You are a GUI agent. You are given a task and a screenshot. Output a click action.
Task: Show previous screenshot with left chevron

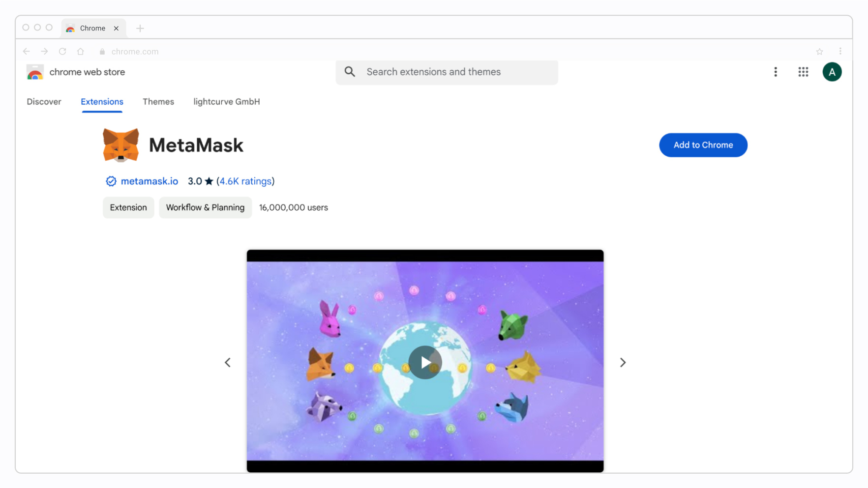[227, 362]
